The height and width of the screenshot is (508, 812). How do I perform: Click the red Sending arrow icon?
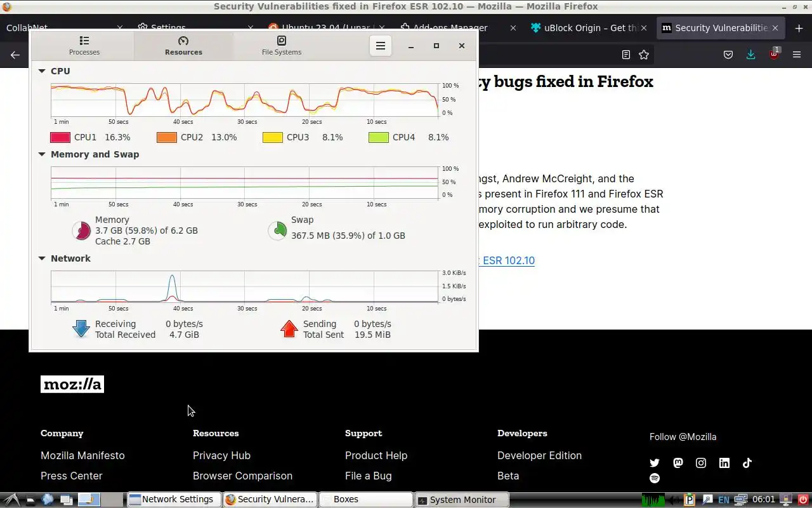(x=289, y=328)
